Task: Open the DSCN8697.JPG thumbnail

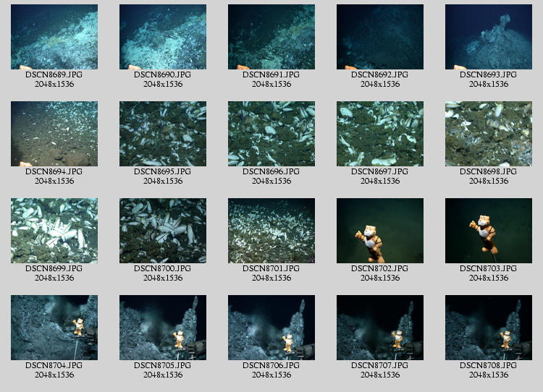Action: pyautogui.click(x=380, y=134)
